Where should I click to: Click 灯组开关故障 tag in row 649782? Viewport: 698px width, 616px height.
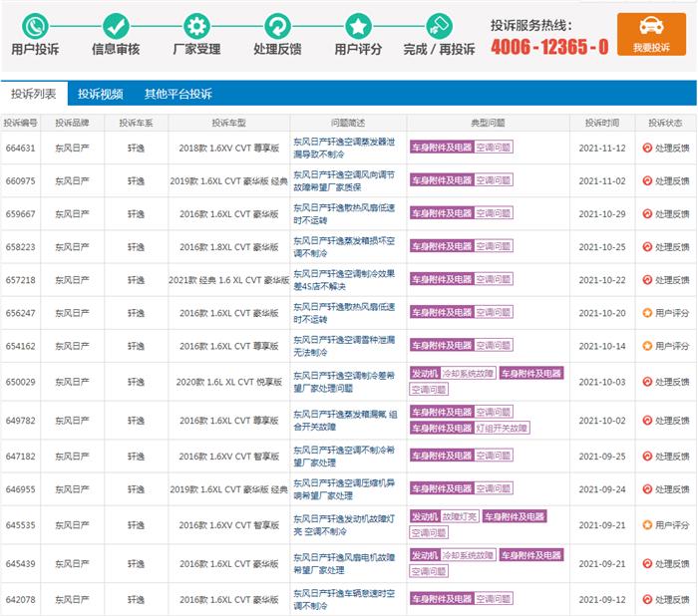point(502,429)
